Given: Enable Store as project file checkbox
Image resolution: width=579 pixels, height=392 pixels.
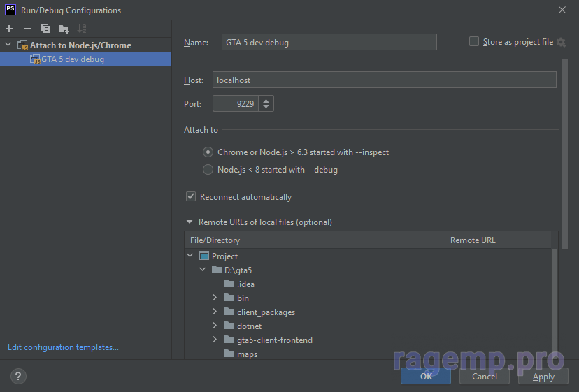Looking at the screenshot, I should pyautogui.click(x=474, y=41).
